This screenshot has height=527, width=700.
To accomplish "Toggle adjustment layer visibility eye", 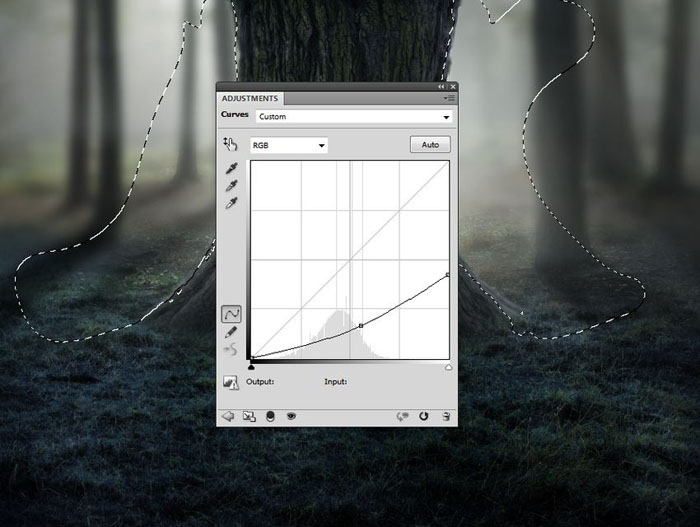I will [291, 416].
